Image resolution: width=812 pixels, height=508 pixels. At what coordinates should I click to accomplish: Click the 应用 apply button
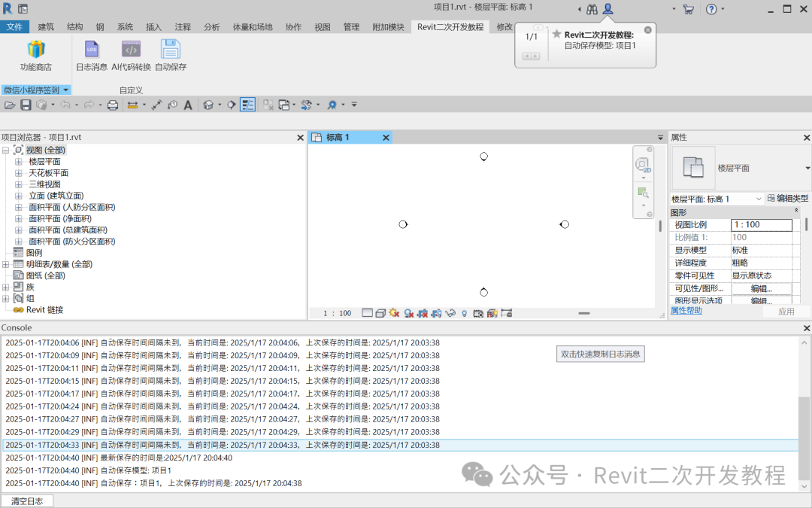coord(786,312)
